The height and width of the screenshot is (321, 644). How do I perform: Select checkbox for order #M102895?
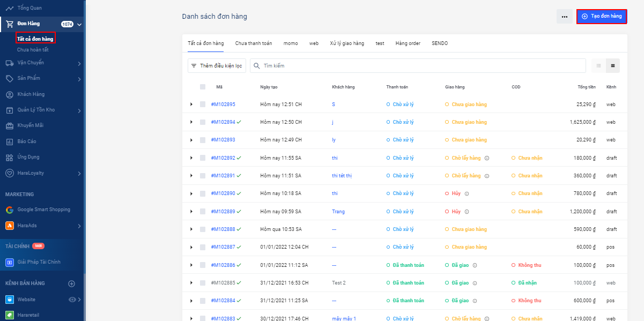(203, 104)
